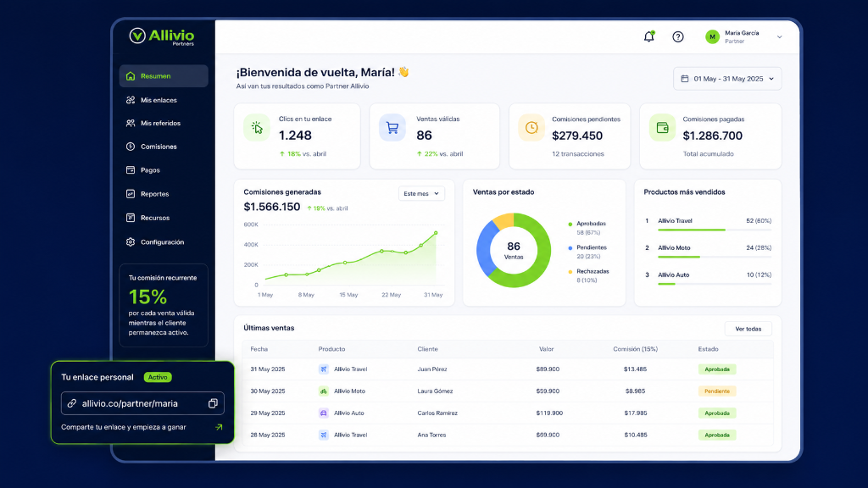Click the Allivio Partners logo
The height and width of the screenshot is (488, 868).
point(162,36)
